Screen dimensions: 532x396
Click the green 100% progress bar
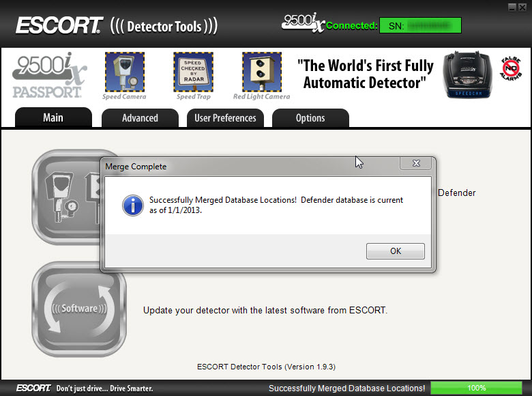477,388
